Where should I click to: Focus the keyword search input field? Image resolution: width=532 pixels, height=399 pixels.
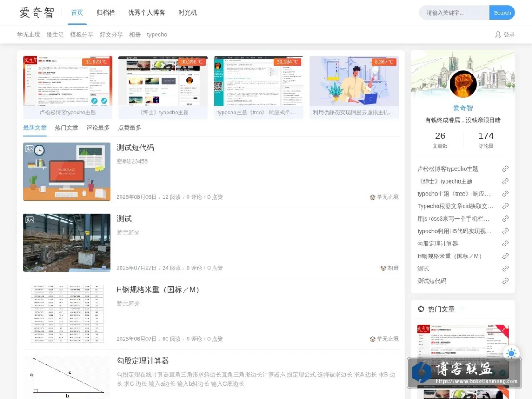tap(454, 12)
